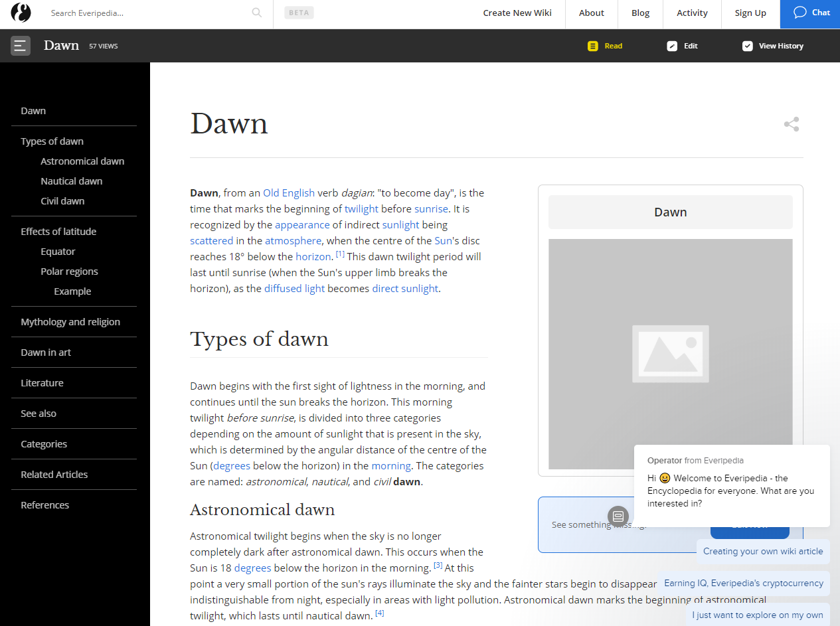Open citation [3] reference
This screenshot has width=840, height=626.
(438, 565)
